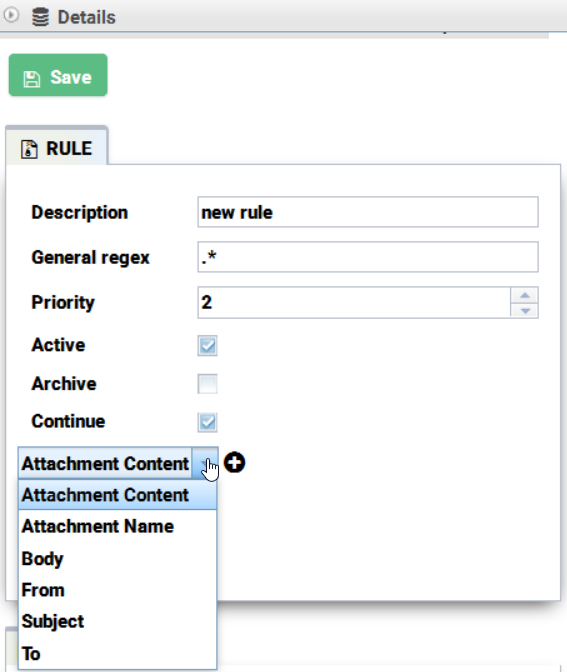Click the Details panel collapse arrow icon
The width and height of the screenshot is (567, 672).
point(11,15)
